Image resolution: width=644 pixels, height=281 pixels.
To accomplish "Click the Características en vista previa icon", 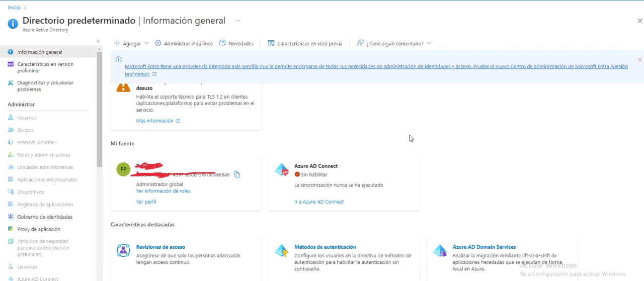I will coord(271,43).
